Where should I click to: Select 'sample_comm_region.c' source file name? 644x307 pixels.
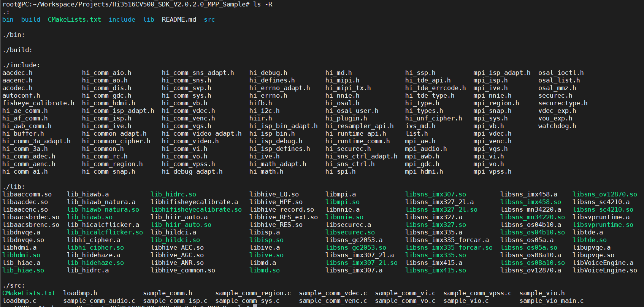pyautogui.click(x=253, y=293)
